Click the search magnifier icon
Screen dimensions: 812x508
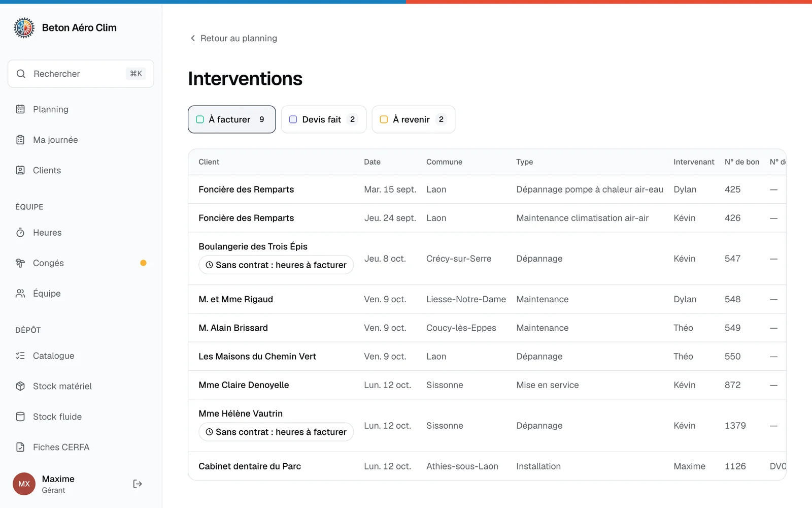21,74
